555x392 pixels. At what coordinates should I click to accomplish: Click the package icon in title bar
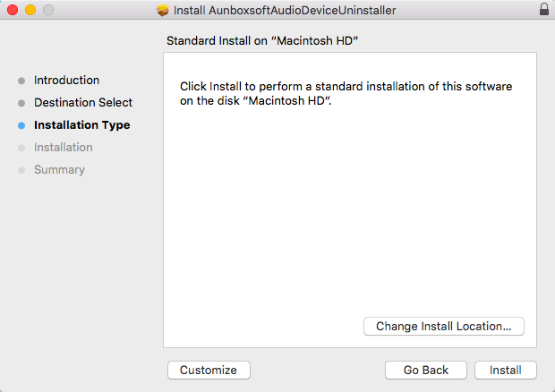[x=162, y=10]
